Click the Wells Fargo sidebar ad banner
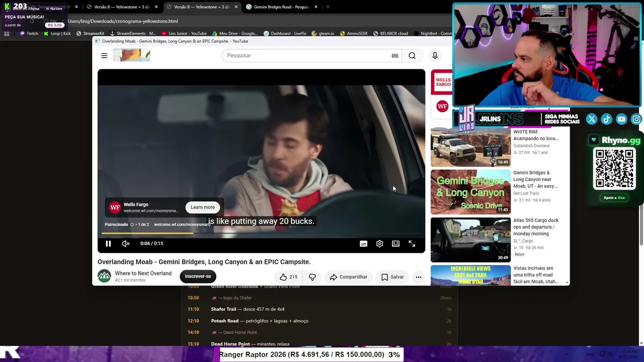This screenshot has width=644, height=362. [x=442, y=81]
